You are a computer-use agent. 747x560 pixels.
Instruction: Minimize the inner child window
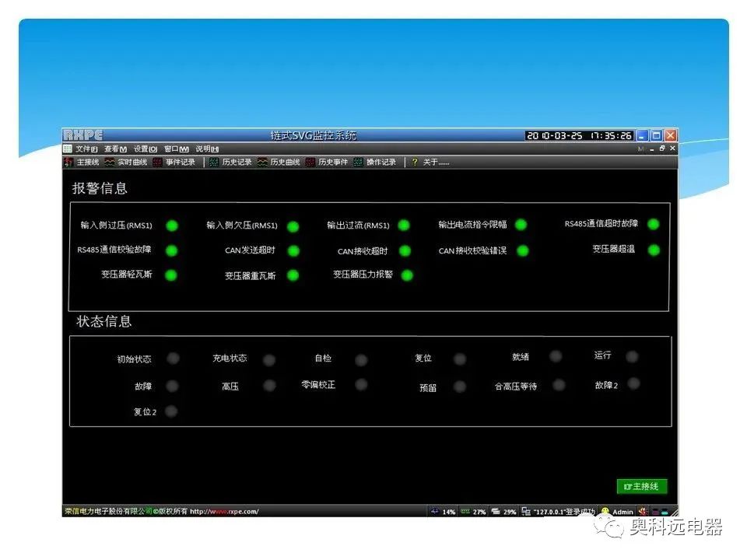coord(652,149)
